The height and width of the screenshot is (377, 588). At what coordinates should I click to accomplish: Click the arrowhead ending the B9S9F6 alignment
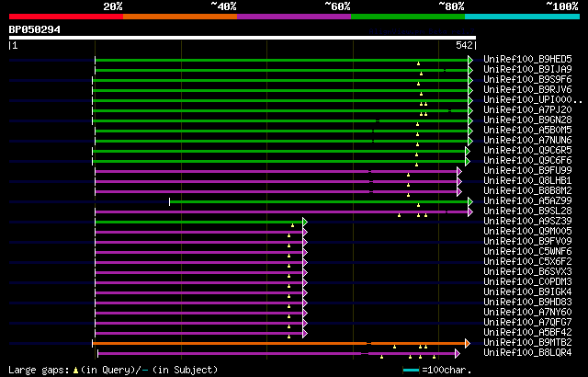470,80
